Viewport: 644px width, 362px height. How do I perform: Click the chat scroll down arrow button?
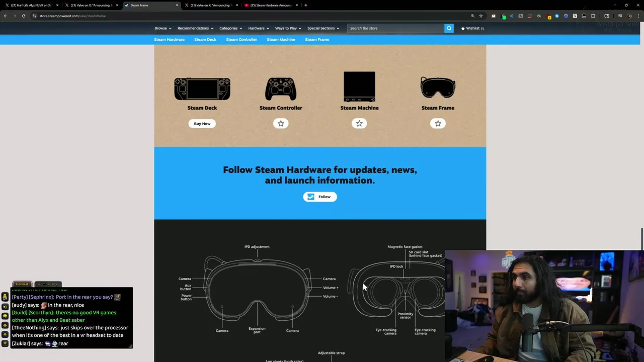pyautogui.click(x=5, y=334)
